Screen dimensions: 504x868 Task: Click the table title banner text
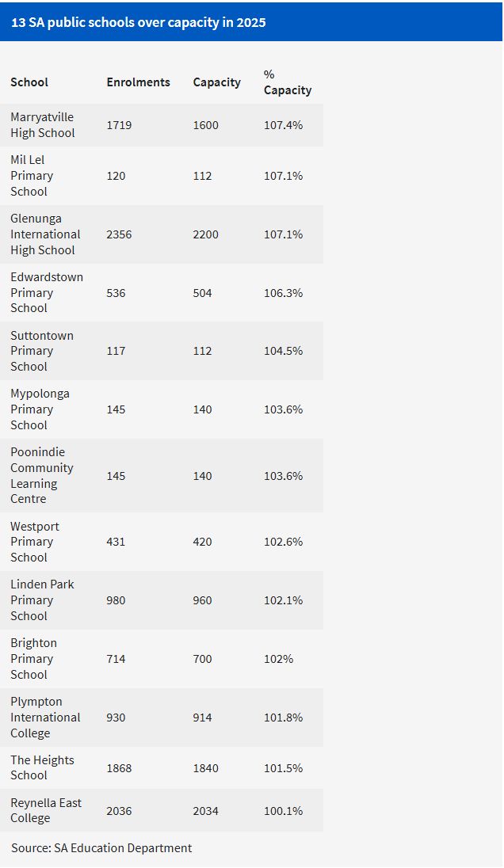point(138,22)
